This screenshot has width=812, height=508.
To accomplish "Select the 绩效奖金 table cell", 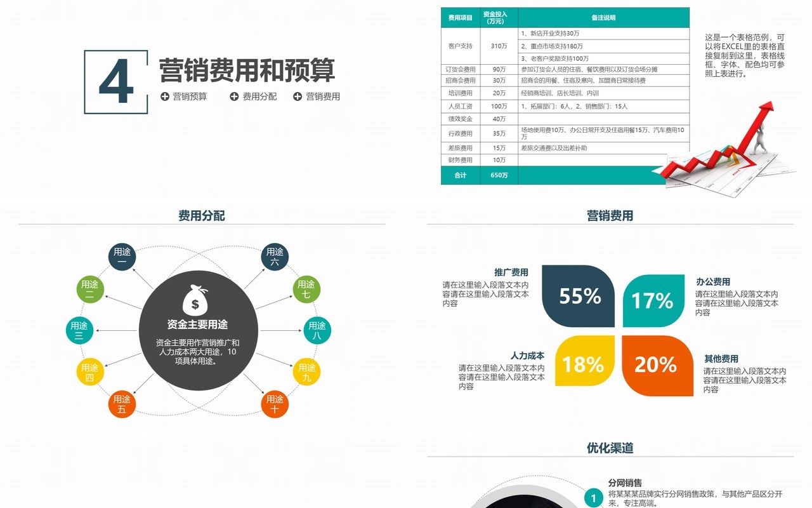I will [461, 119].
